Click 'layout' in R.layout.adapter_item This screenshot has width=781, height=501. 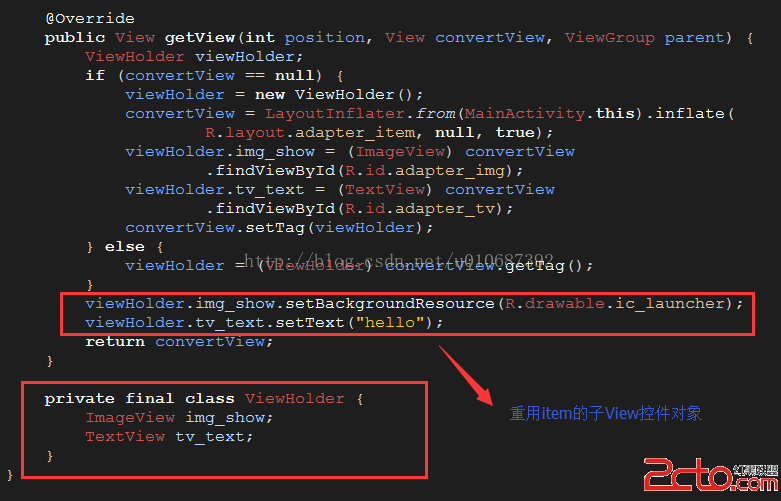(255, 133)
